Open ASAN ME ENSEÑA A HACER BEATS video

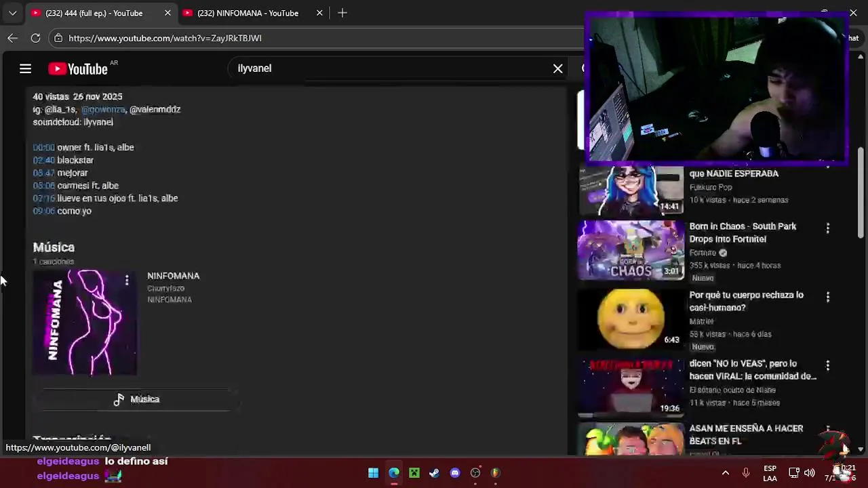(x=746, y=434)
